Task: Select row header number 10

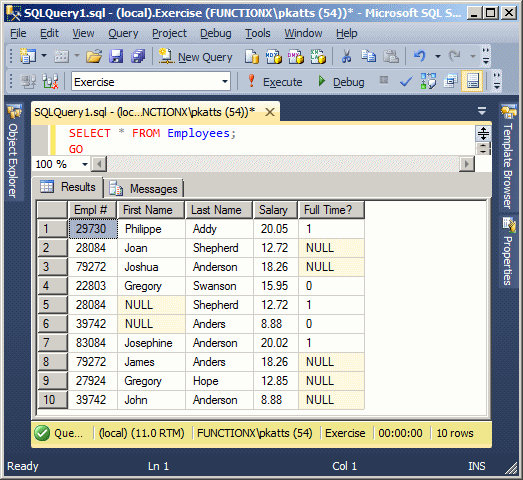Action: click(x=52, y=400)
